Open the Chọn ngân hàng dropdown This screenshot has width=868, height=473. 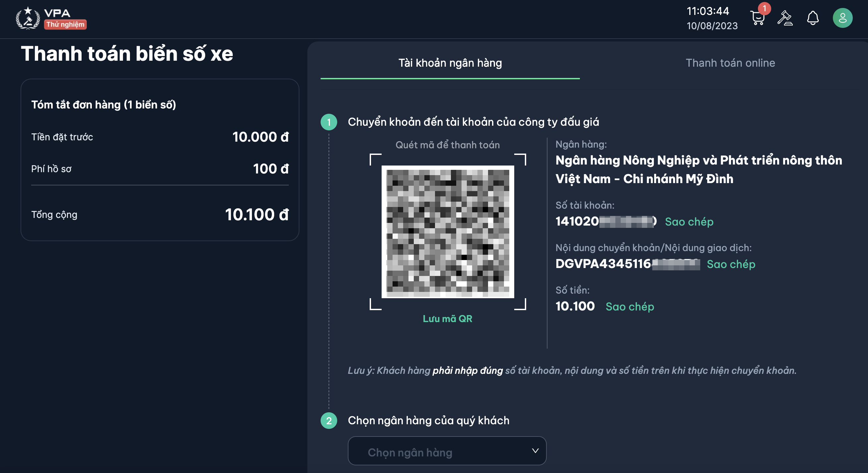click(447, 451)
